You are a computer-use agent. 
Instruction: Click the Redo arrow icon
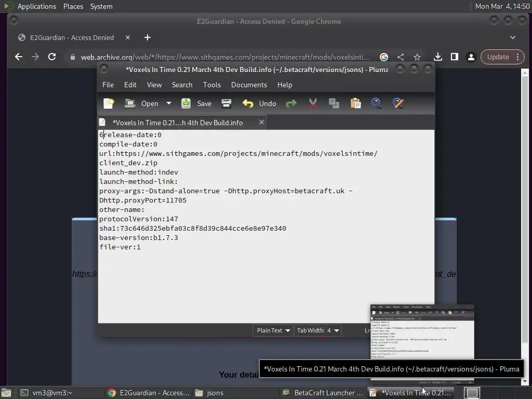coord(291,103)
